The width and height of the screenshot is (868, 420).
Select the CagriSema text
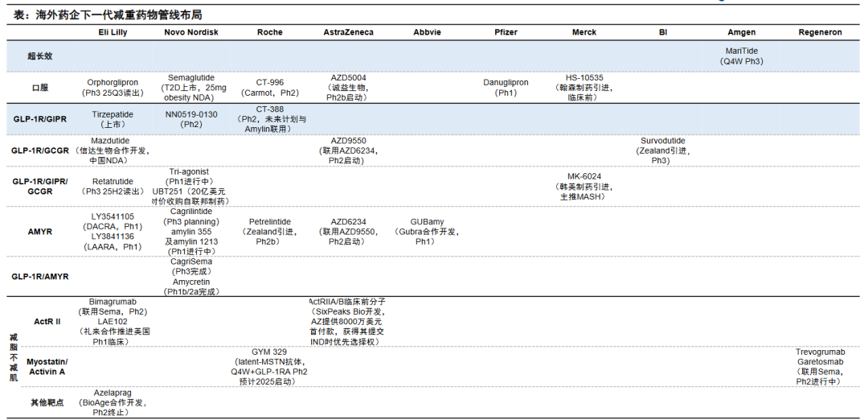(191, 261)
